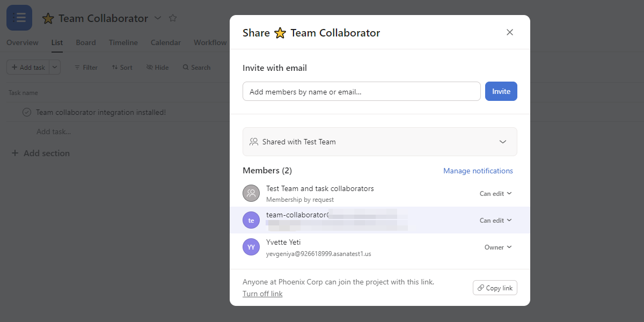
Task: Click the 'te' member avatar
Action: 251,220
